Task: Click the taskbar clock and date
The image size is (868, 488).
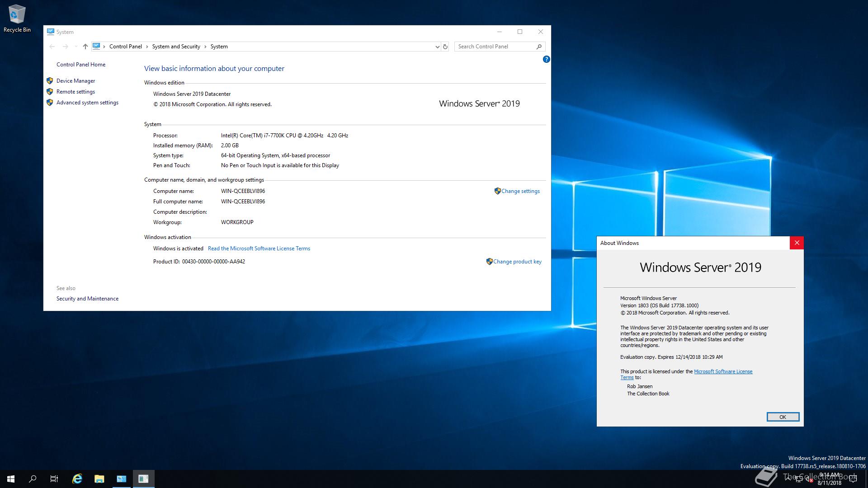Action: click(829, 479)
